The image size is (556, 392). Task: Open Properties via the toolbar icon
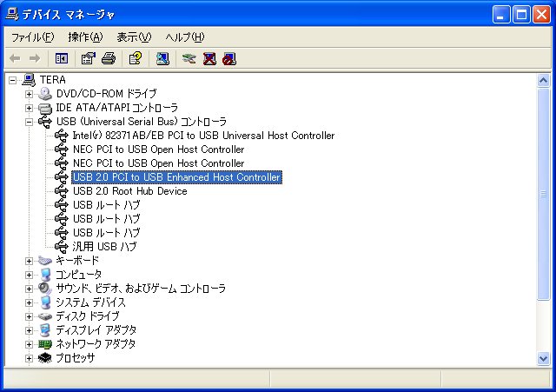[x=89, y=58]
